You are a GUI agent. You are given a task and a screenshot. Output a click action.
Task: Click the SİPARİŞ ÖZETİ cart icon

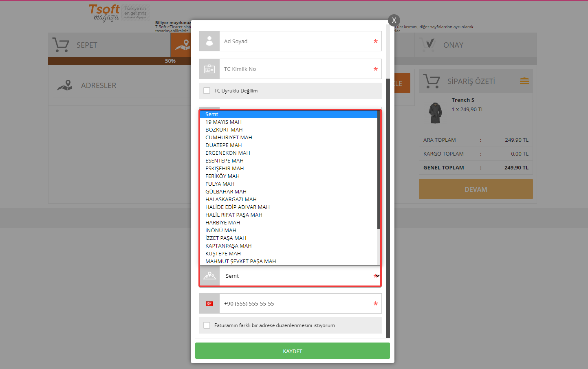pyautogui.click(x=432, y=81)
